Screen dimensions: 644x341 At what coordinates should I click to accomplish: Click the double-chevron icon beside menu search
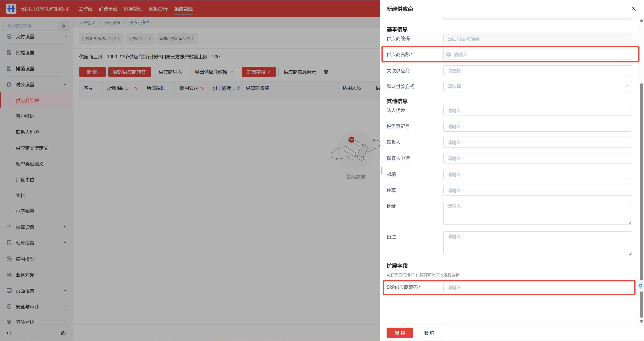64,26
